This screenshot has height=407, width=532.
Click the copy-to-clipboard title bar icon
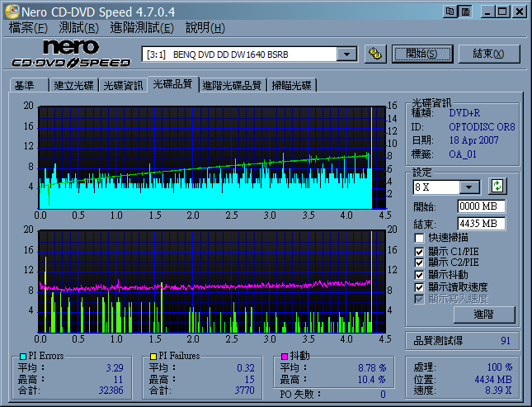click(450, 12)
